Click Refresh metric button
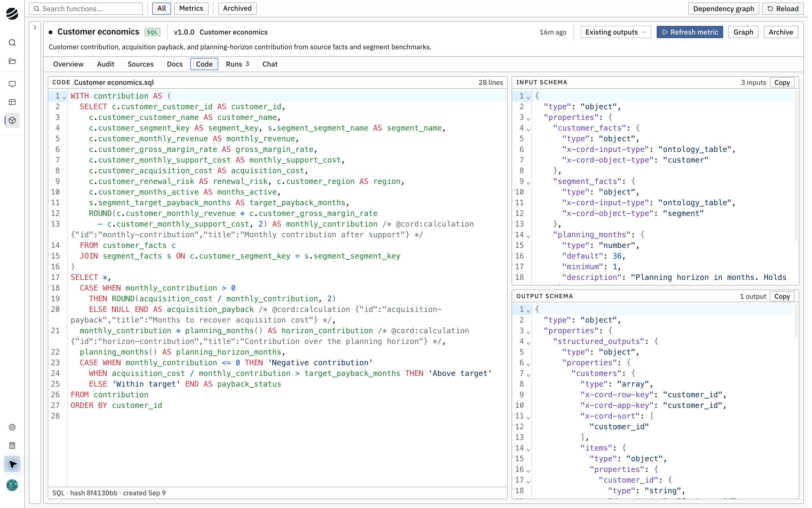 click(x=689, y=32)
